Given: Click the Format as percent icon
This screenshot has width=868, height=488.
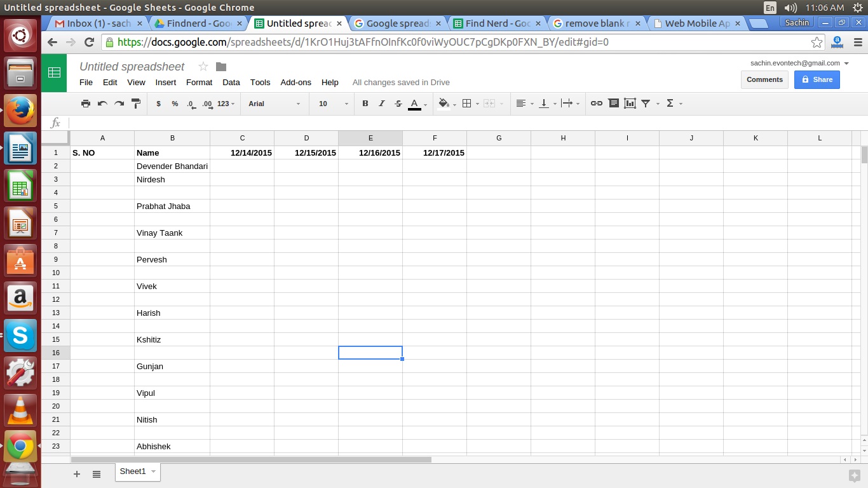Looking at the screenshot, I should point(174,104).
